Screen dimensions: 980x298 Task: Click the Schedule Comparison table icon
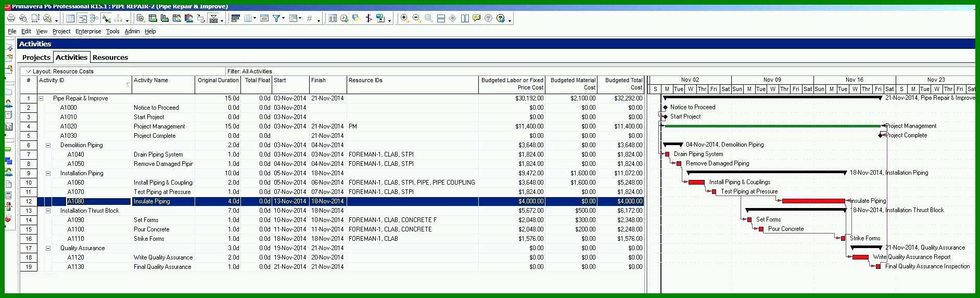click(333, 18)
